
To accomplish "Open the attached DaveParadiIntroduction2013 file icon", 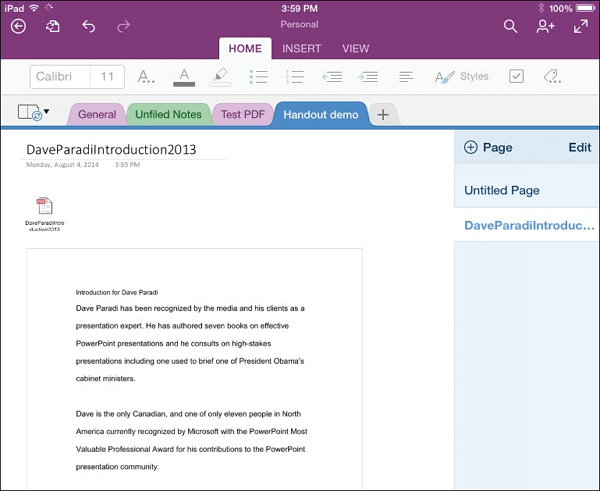I will pos(44,208).
